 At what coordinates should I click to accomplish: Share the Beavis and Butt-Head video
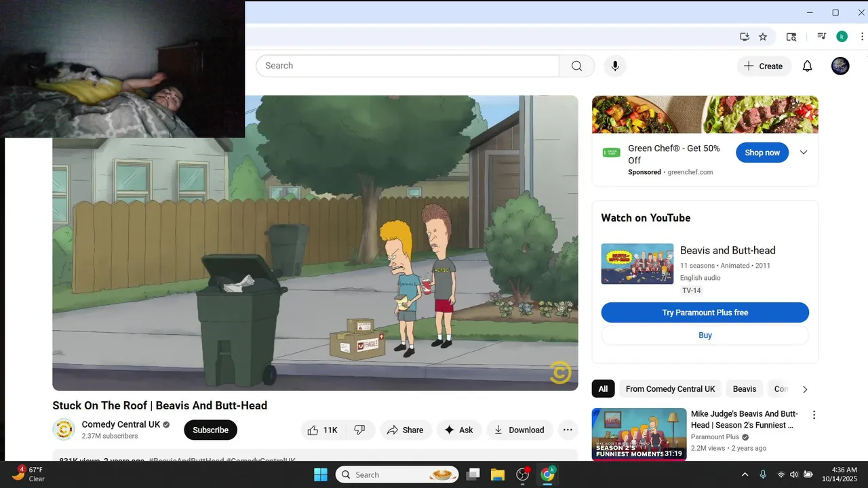click(405, 430)
